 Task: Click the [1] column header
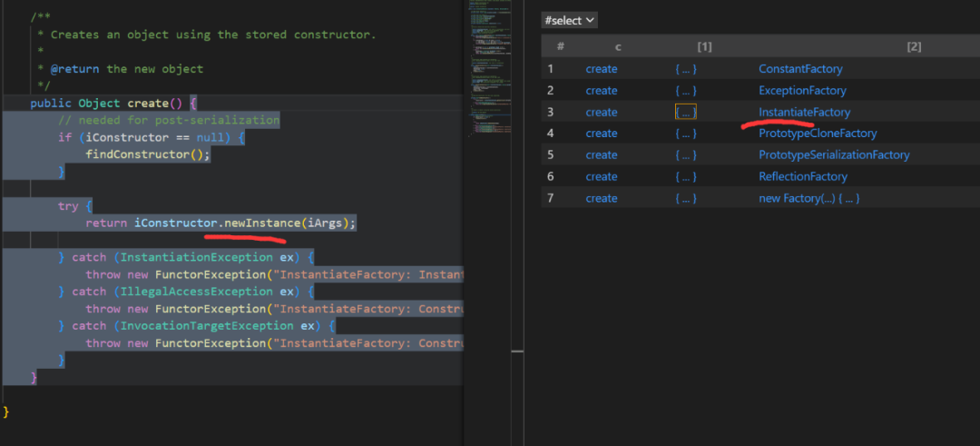704,46
